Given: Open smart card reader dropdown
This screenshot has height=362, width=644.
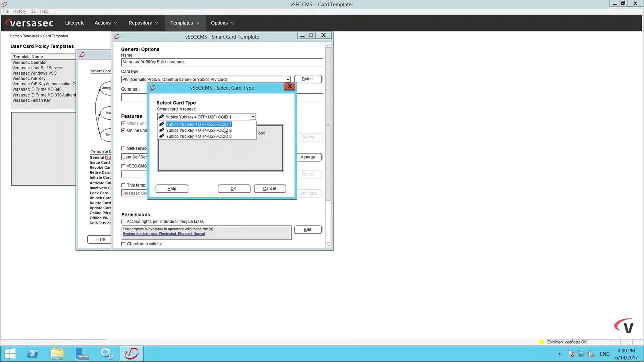Looking at the screenshot, I should [x=253, y=117].
